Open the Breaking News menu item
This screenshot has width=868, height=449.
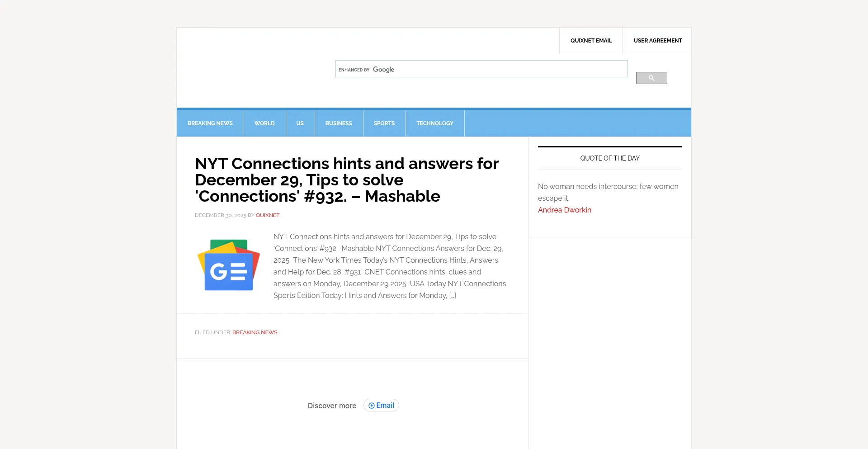click(x=210, y=123)
